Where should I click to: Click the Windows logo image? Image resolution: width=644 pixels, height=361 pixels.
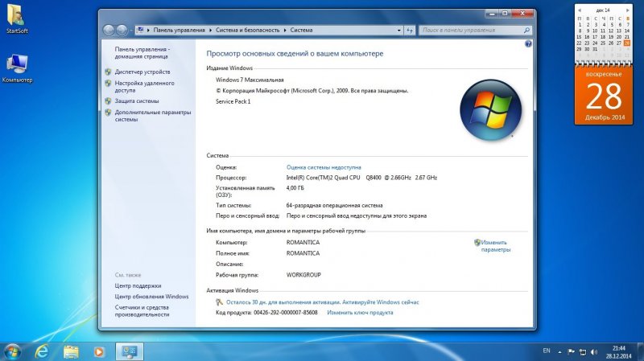(491, 110)
